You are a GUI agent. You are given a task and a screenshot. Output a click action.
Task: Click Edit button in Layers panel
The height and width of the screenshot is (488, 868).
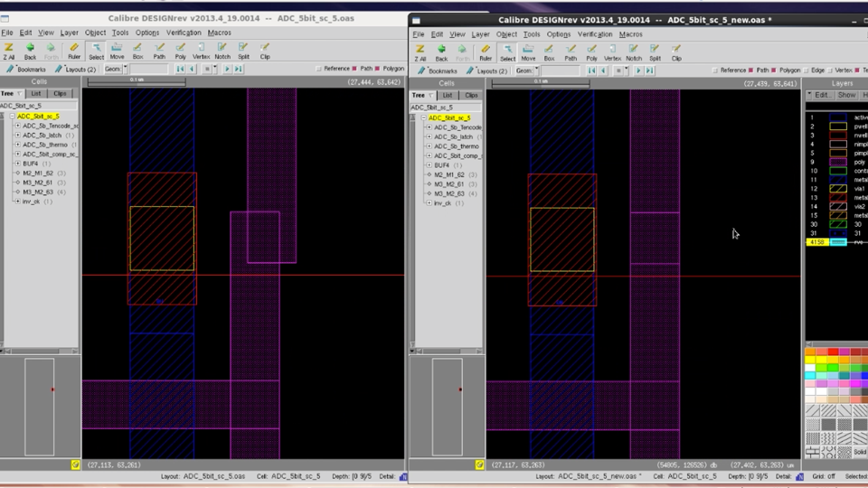[x=821, y=95]
